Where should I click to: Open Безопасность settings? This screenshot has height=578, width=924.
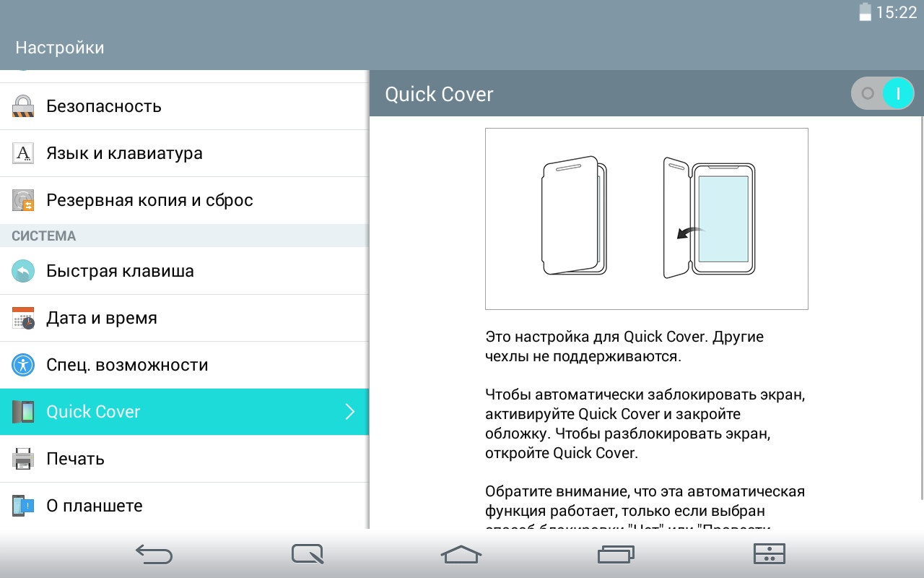[x=104, y=106]
